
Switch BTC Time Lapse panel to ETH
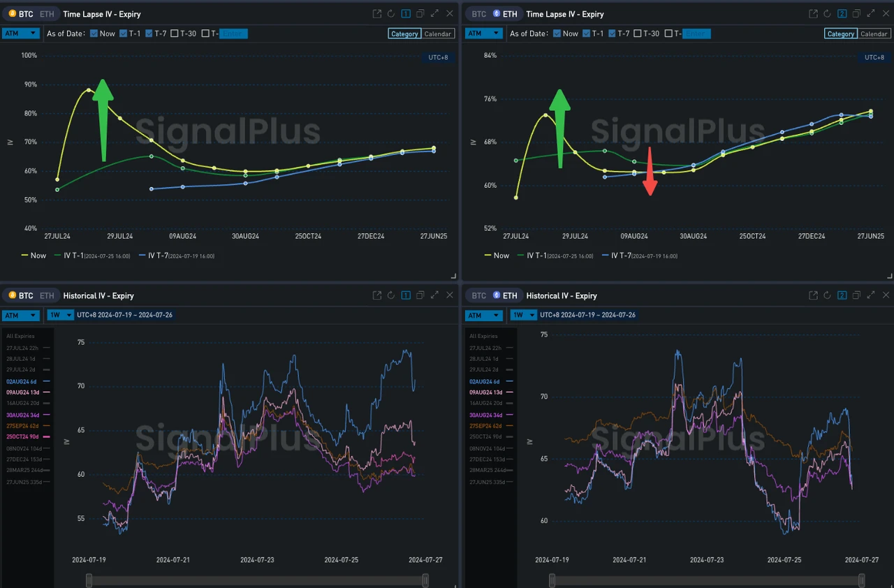point(46,14)
